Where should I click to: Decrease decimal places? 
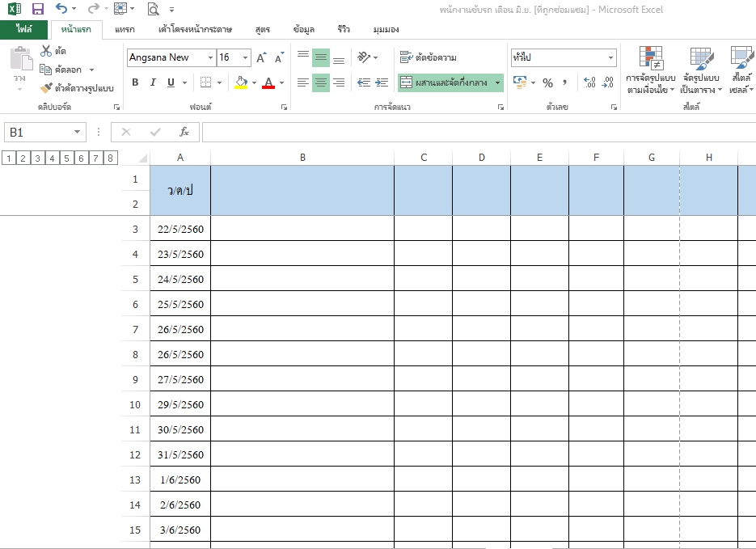[607, 82]
